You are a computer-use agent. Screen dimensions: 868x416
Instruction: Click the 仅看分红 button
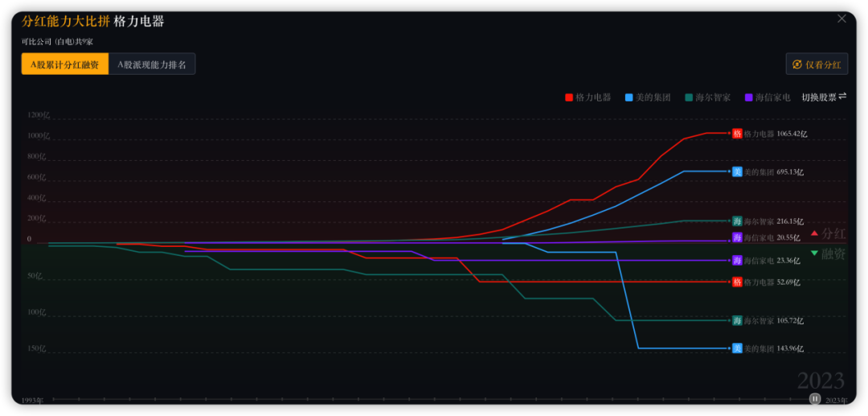(x=817, y=64)
